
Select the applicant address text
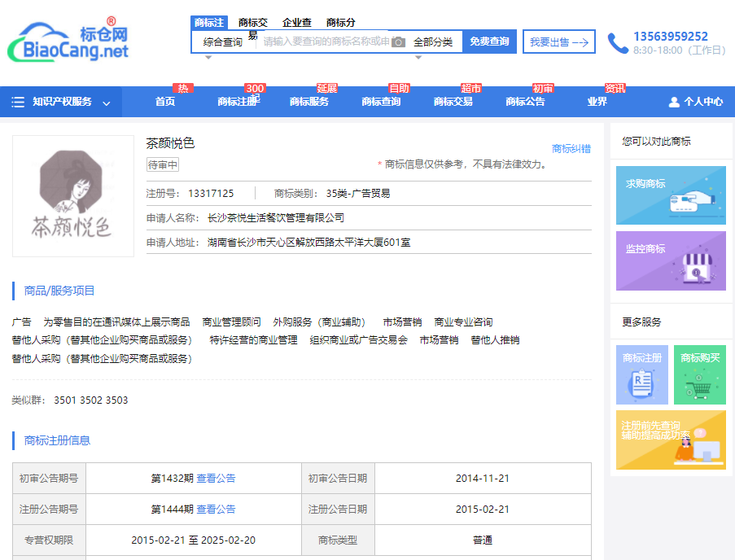[309, 243]
